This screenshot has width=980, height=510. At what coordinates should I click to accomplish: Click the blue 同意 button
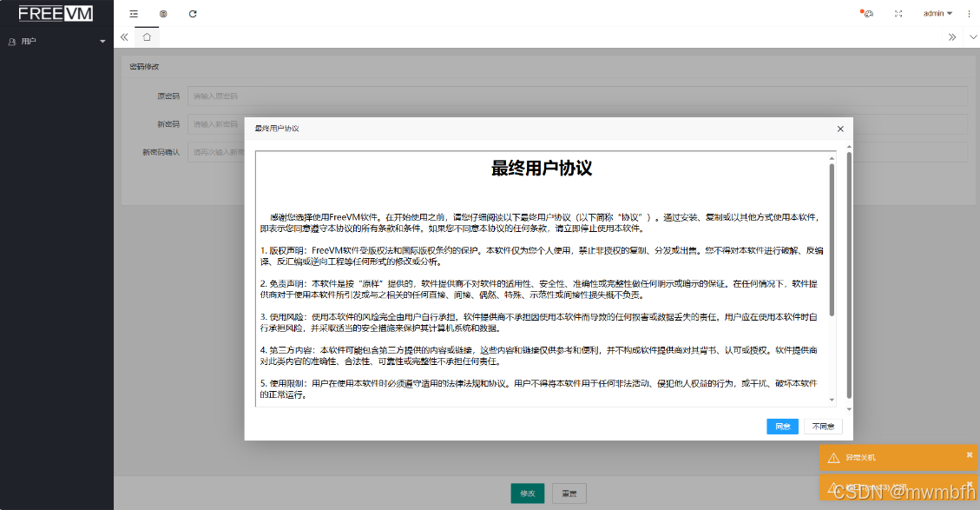pos(782,426)
